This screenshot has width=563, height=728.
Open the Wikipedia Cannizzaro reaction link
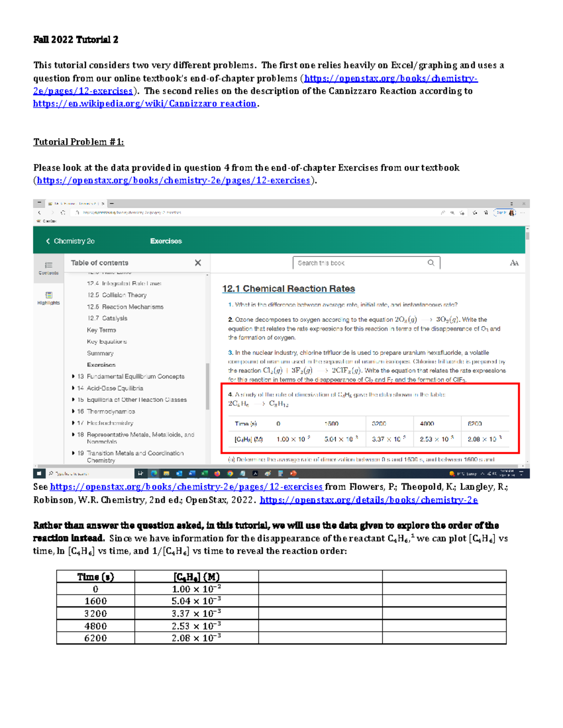pos(145,104)
